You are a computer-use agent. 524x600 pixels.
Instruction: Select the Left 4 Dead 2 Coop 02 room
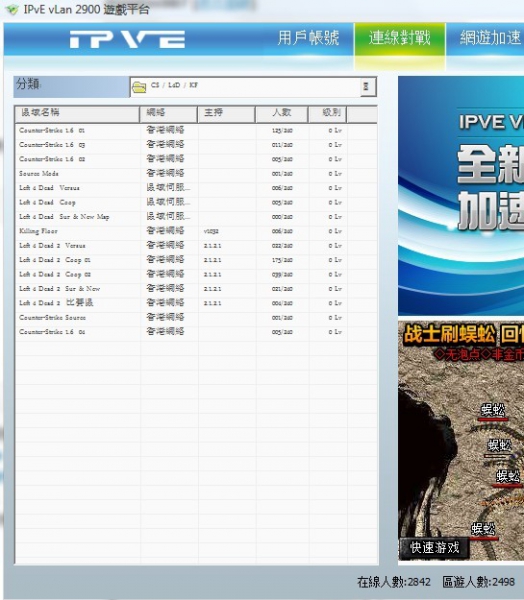pyautogui.click(x=196, y=274)
